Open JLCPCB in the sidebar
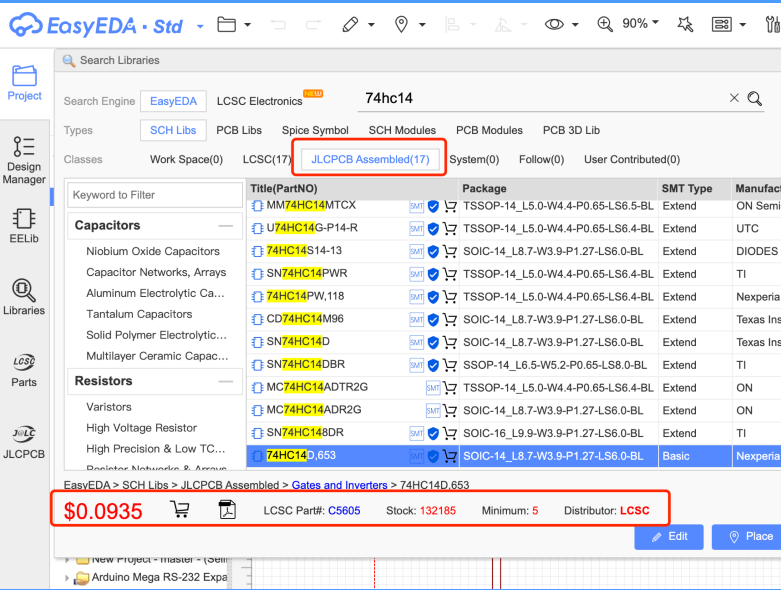 click(x=24, y=442)
